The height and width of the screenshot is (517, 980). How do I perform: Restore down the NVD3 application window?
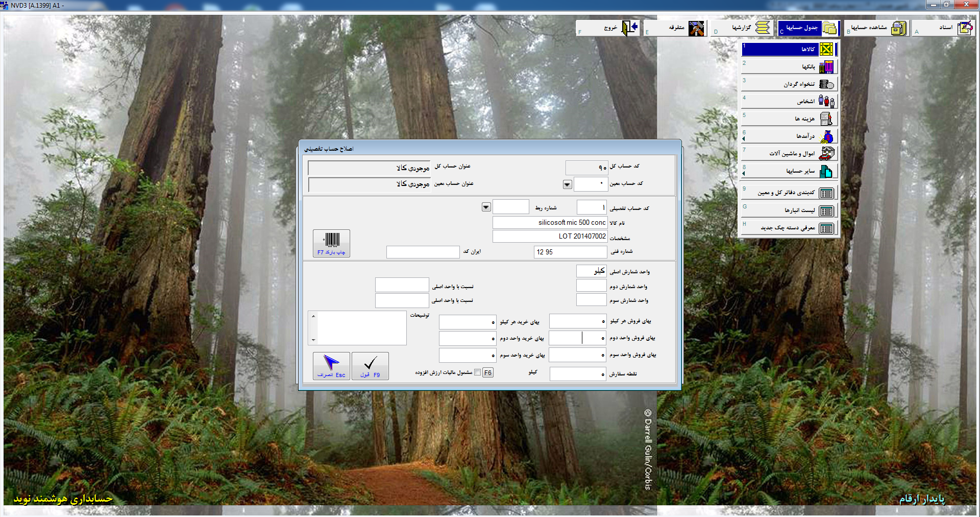tap(946, 5)
